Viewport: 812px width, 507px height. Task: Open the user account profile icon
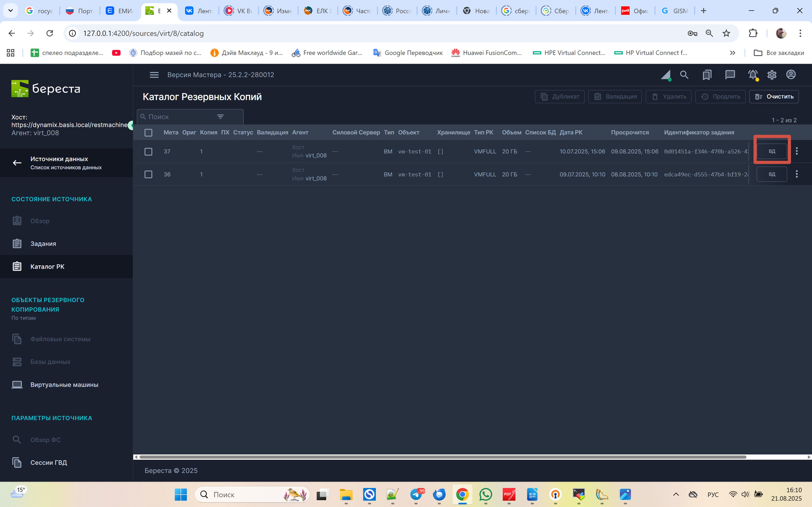(x=791, y=74)
